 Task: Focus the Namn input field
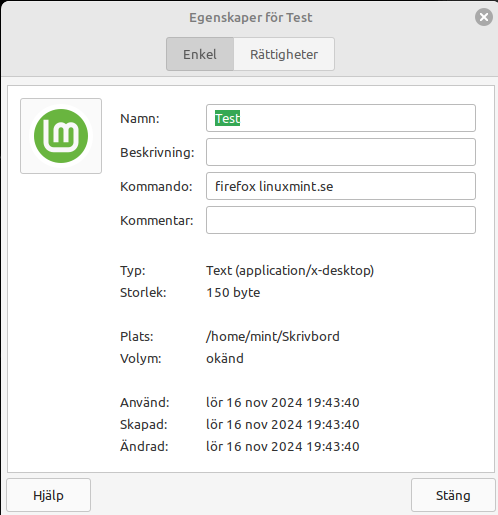(341, 118)
